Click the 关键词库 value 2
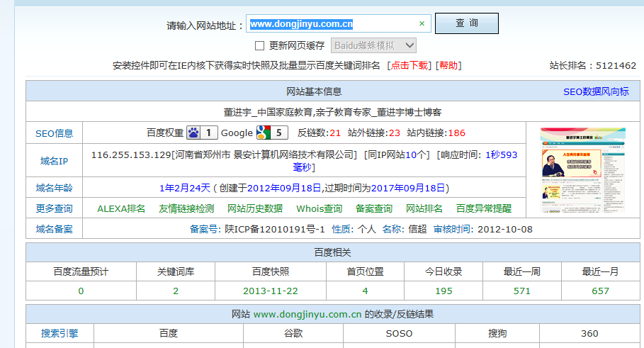The image size is (644, 348). (176, 291)
